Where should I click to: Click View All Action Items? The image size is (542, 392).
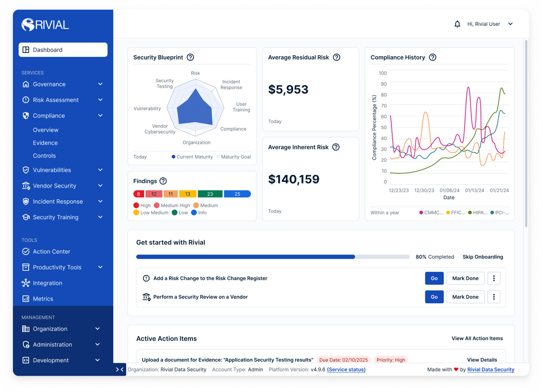tap(477, 338)
